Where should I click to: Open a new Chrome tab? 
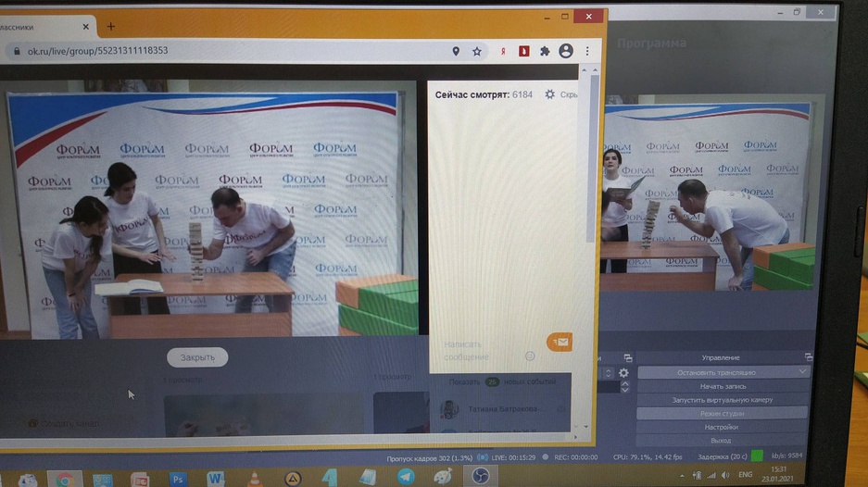pyautogui.click(x=111, y=26)
